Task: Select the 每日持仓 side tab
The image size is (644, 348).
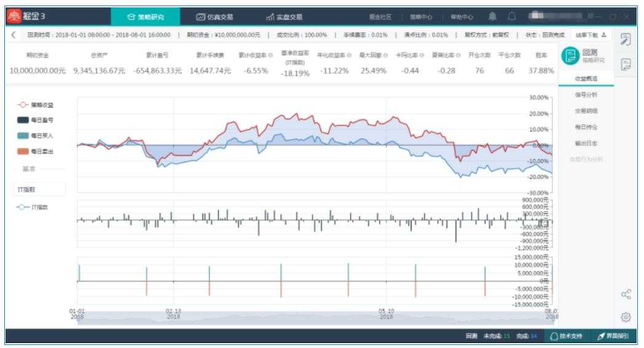Action: 586,127
